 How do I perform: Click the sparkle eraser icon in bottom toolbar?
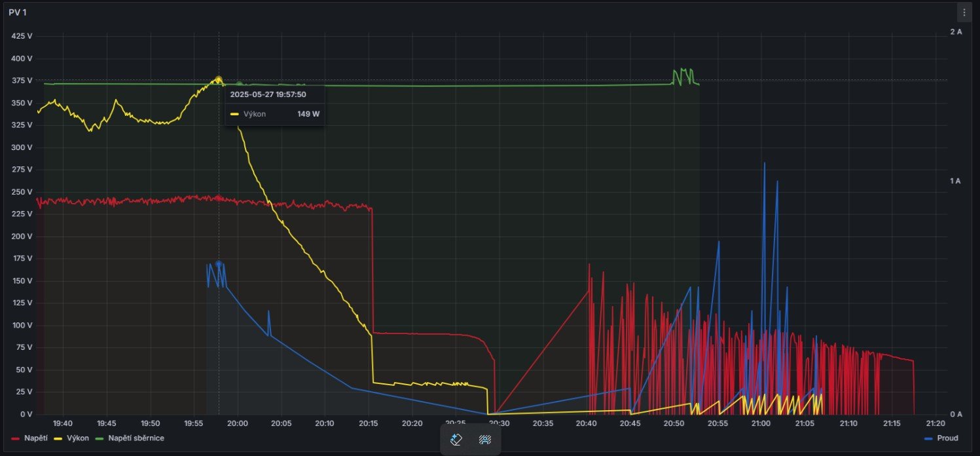click(x=457, y=440)
